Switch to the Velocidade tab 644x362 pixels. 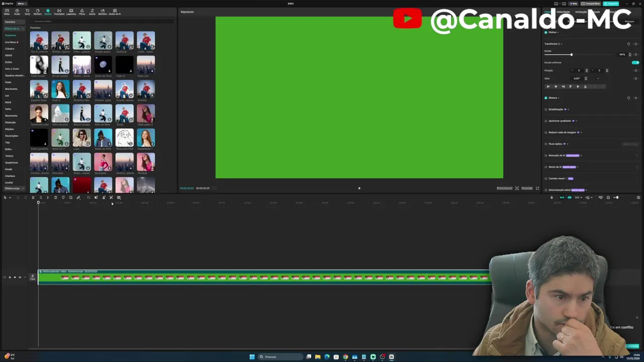coord(563,12)
